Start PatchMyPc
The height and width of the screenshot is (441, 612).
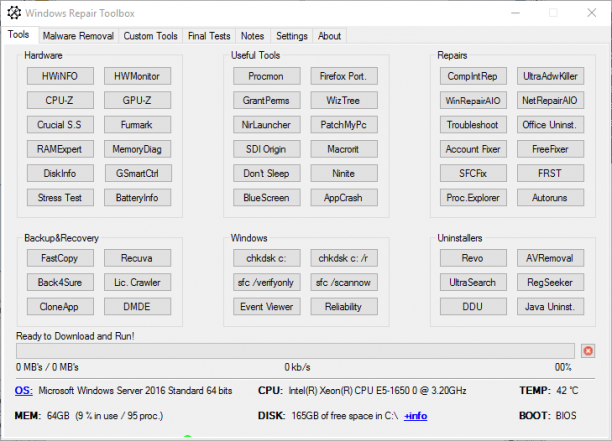click(344, 125)
